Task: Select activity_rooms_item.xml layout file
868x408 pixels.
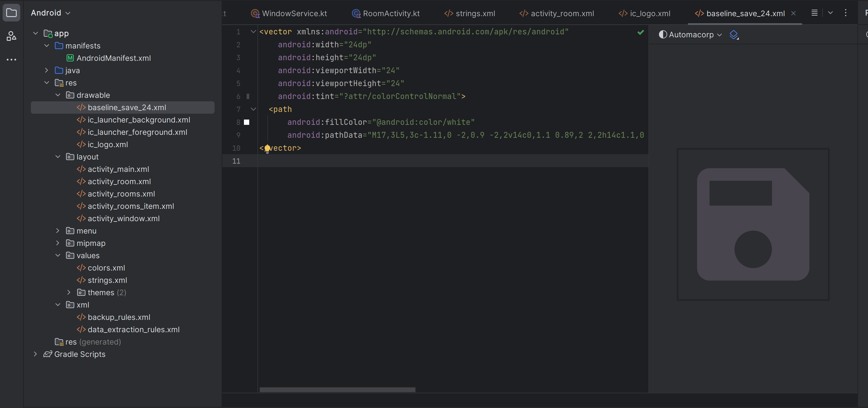Action: (x=125, y=206)
